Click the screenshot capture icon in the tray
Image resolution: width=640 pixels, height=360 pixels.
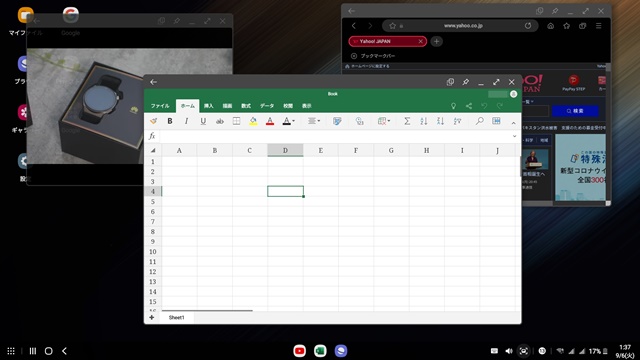[523, 351]
